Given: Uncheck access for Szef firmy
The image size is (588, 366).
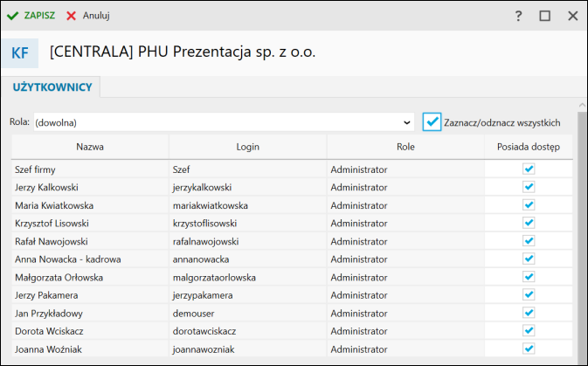Looking at the screenshot, I should click(x=529, y=169).
